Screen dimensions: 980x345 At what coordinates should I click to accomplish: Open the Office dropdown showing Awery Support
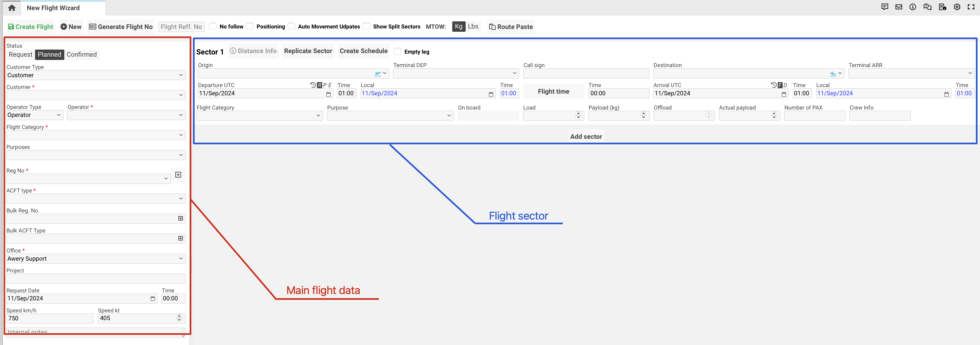coord(96,259)
